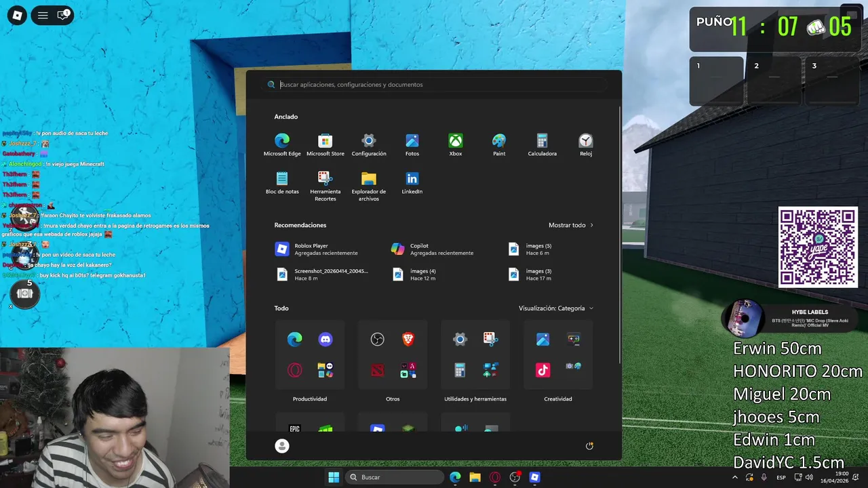Open Dota 2 in Otros category

pos(378,370)
